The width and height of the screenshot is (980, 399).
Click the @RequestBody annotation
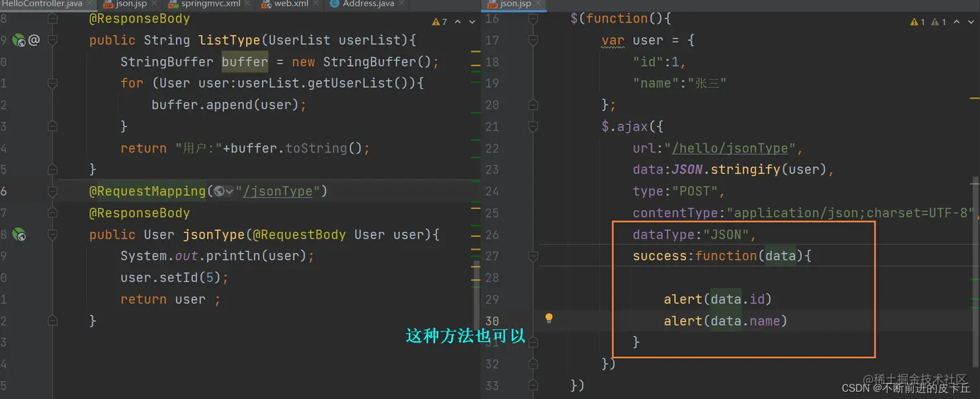point(299,234)
